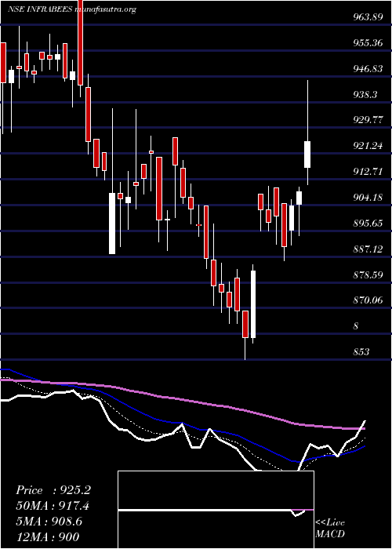Click the 929.77 price axis label
The image size is (392, 549).
[367, 120]
